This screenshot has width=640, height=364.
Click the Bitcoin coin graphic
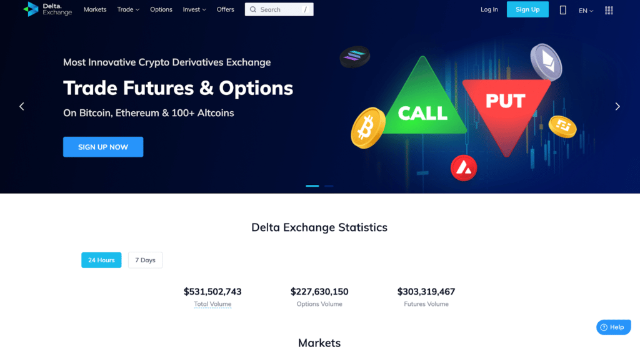click(x=367, y=127)
